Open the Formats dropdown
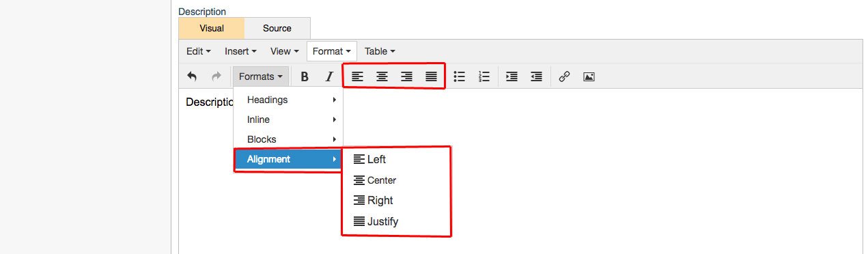868x254 pixels. tap(261, 77)
